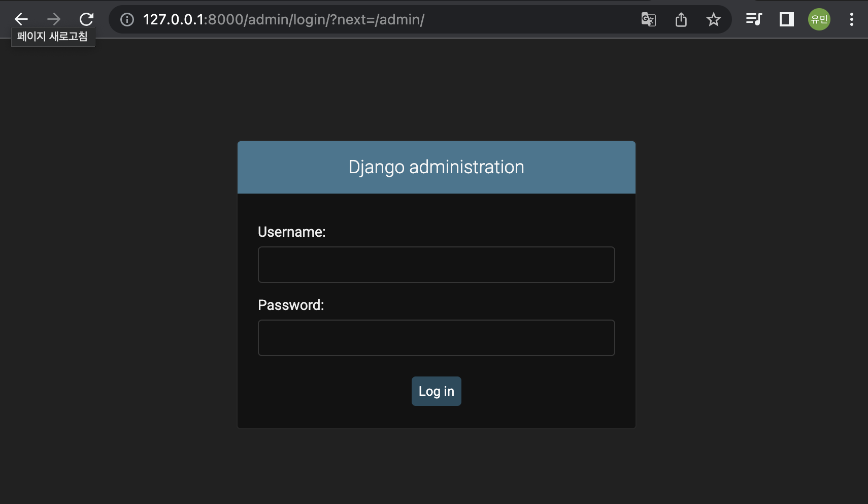This screenshot has width=868, height=504.
Task: Open the media control playlist icon
Action: click(754, 19)
